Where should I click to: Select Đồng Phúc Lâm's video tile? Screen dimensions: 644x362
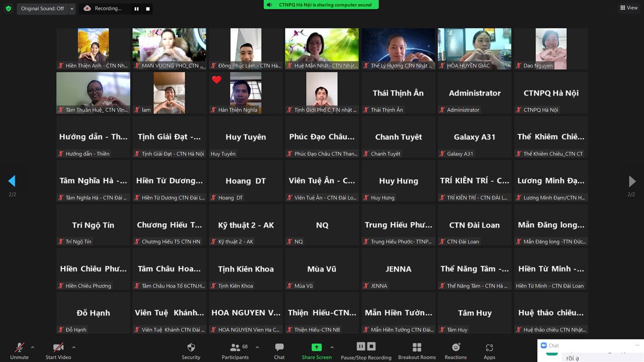(246, 49)
